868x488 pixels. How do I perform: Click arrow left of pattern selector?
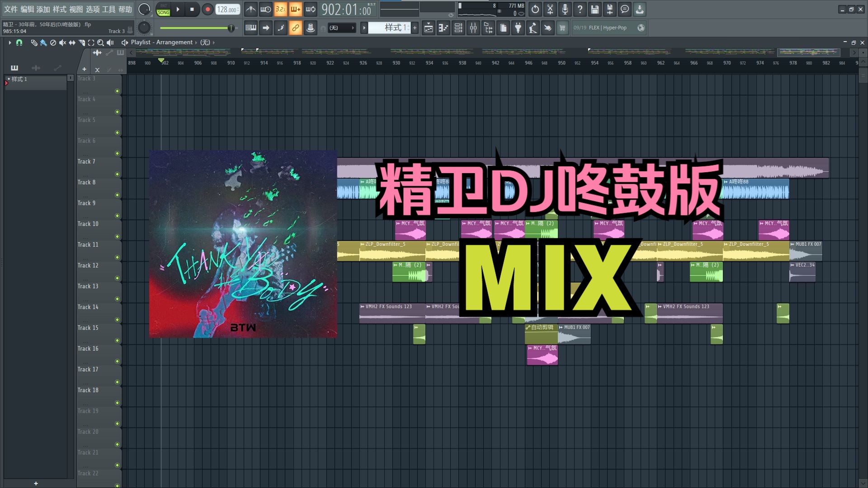coord(364,28)
